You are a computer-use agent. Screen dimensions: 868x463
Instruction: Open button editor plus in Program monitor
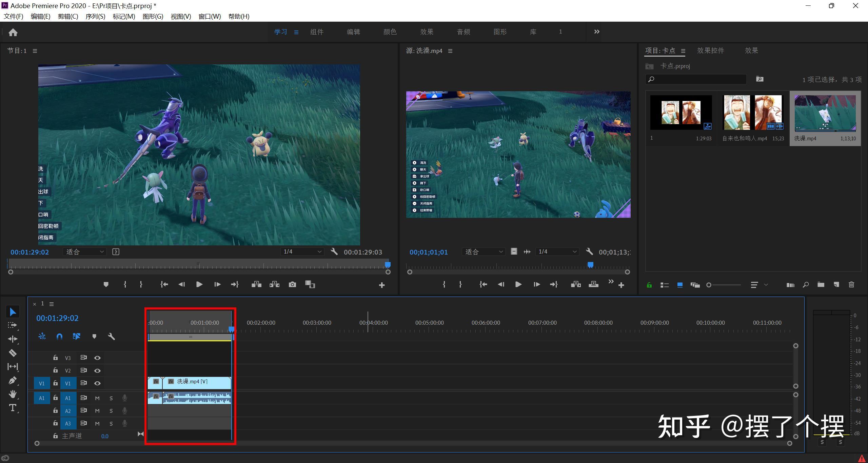382,285
